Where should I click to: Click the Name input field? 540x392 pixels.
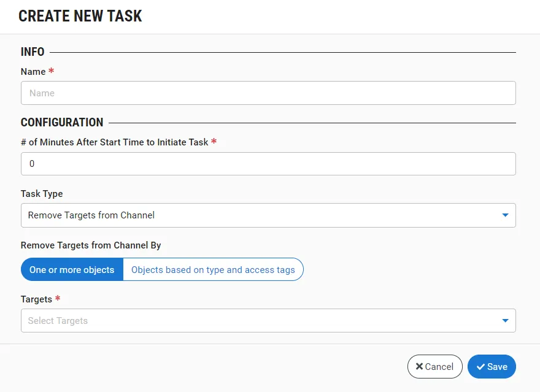tap(268, 93)
